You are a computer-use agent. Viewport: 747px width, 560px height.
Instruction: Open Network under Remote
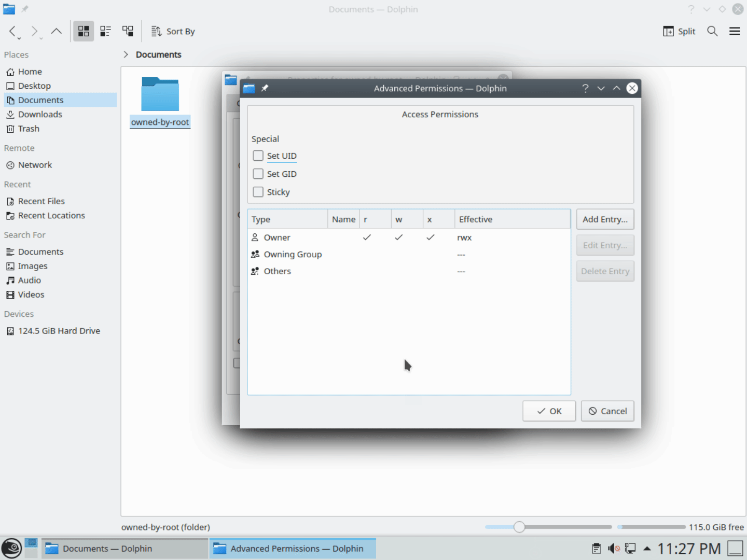[x=60, y=165]
